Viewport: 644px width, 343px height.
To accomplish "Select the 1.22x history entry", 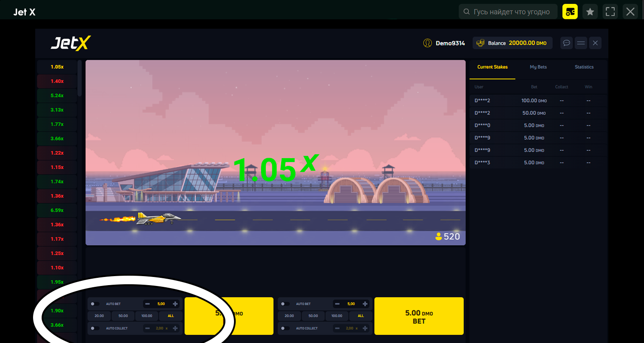I will [57, 153].
